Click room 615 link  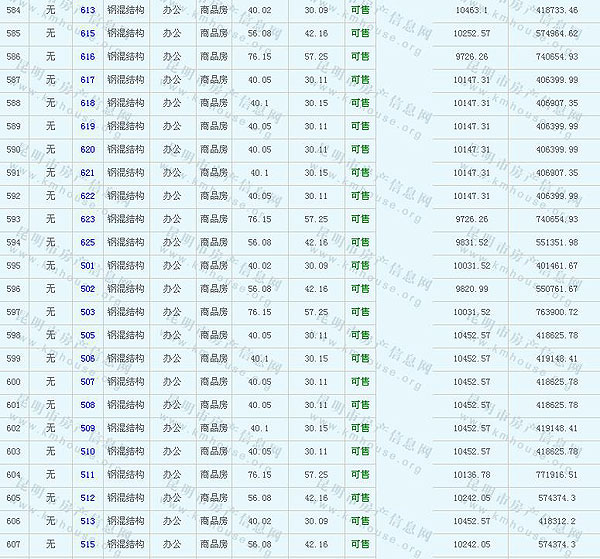[87, 33]
